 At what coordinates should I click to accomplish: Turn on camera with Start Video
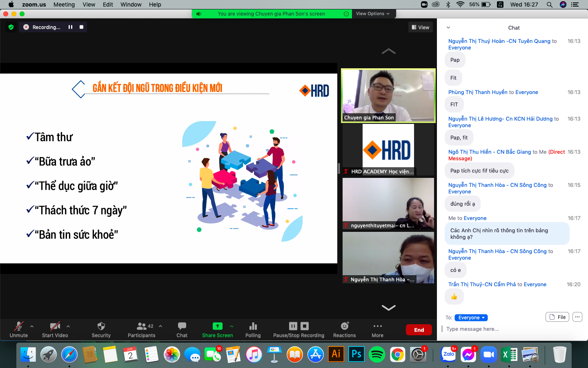point(55,330)
